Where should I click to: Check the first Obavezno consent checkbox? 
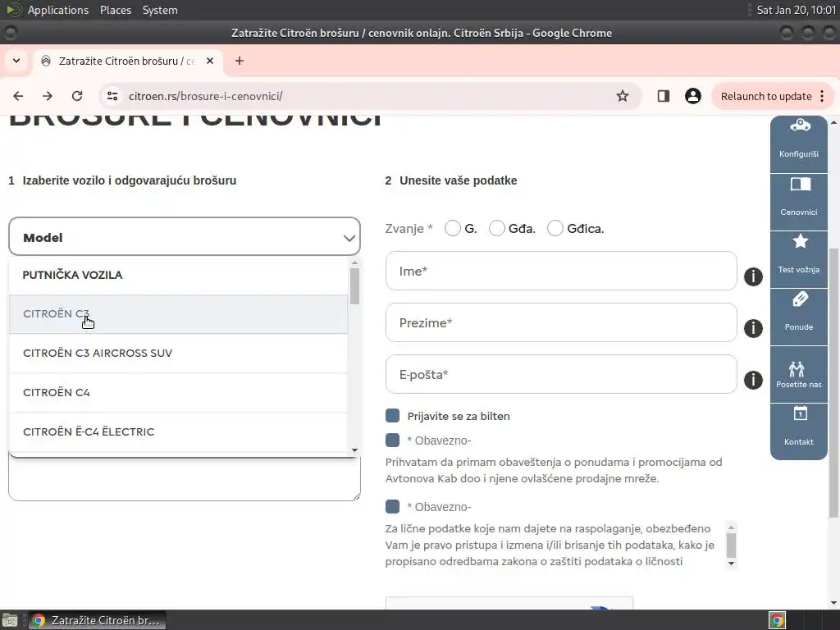point(392,441)
